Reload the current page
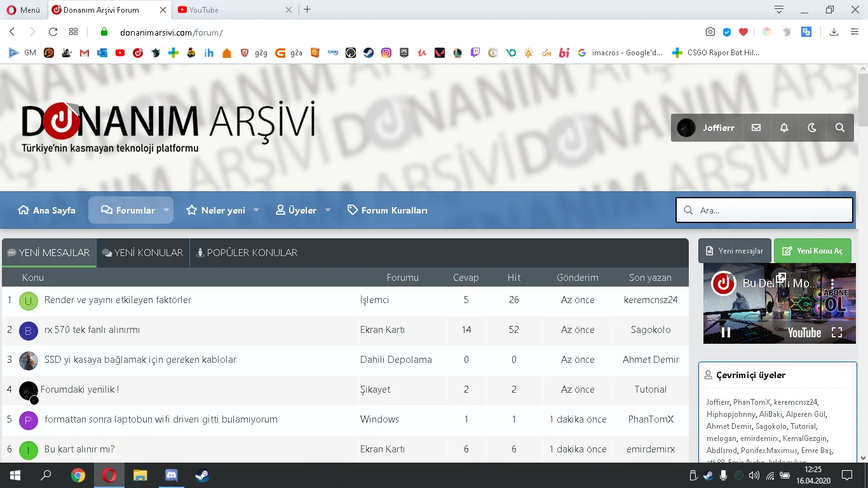 [x=53, y=32]
